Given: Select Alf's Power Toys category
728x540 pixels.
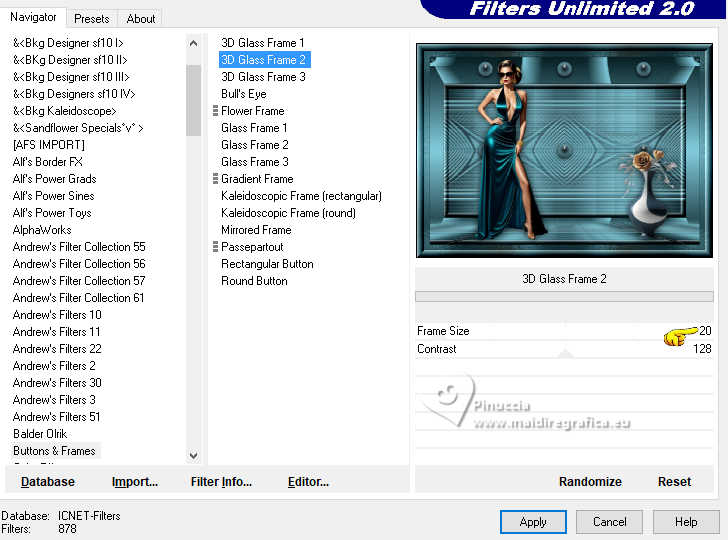Looking at the screenshot, I should pyautogui.click(x=52, y=213).
